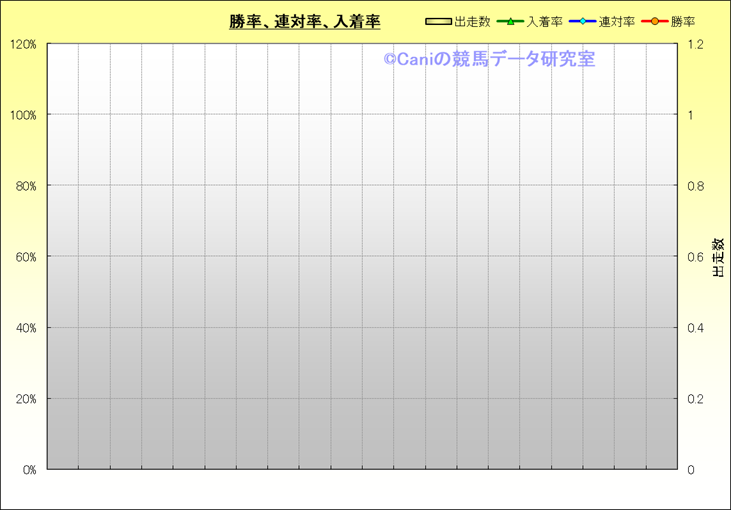The width and height of the screenshot is (731, 510).
Task: Click the 出走数 legend bar marker
Action: coord(438,21)
